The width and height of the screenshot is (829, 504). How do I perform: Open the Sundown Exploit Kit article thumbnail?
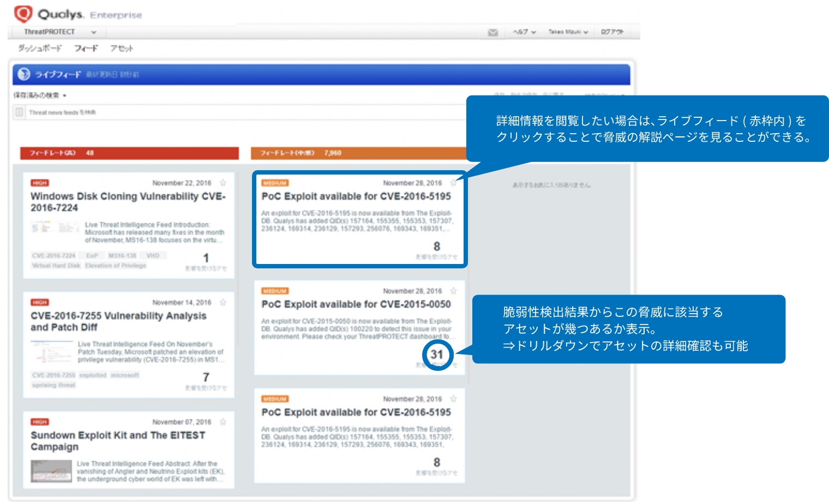[51, 471]
